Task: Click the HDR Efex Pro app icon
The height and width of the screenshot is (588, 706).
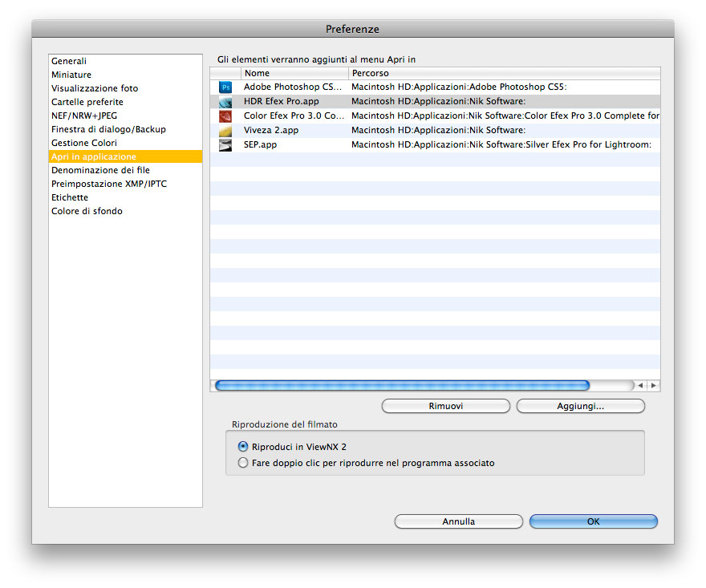Action: click(x=225, y=102)
